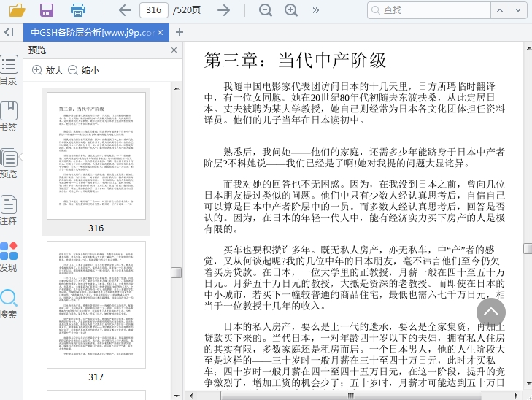Click the thumbnail panel scrollbar handle
The image size is (532, 400).
coord(176,272)
